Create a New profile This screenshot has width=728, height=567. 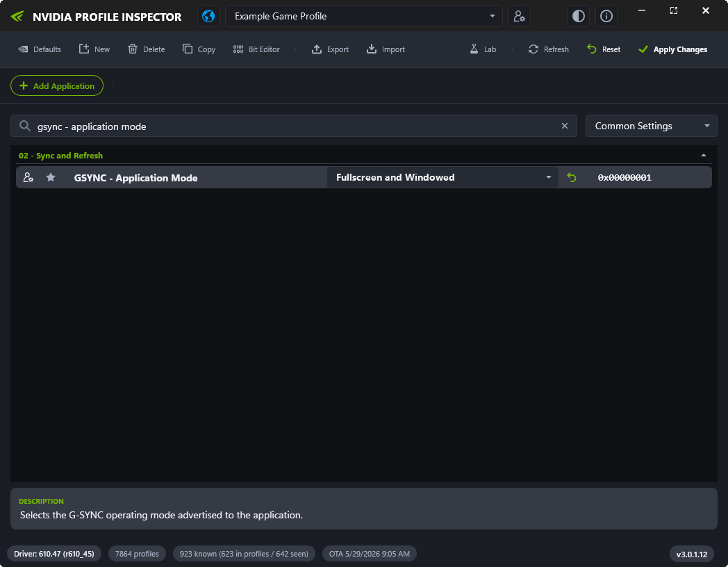click(x=94, y=49)
